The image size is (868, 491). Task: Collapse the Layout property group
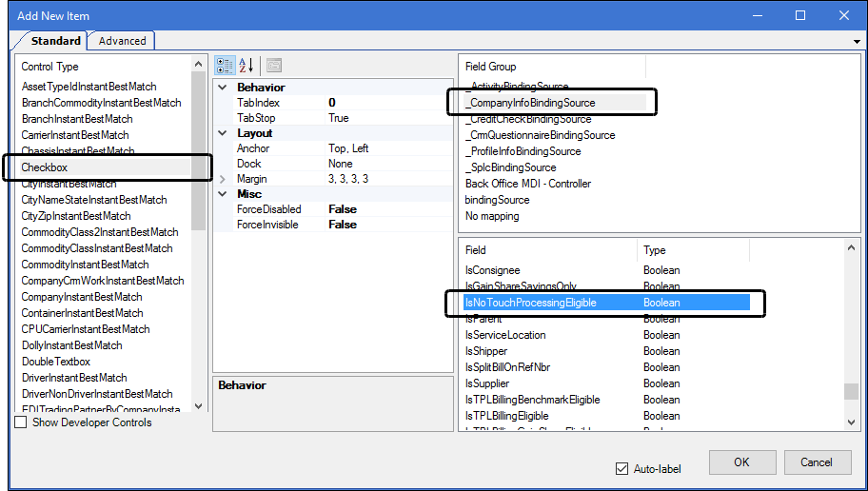(223, 133)
